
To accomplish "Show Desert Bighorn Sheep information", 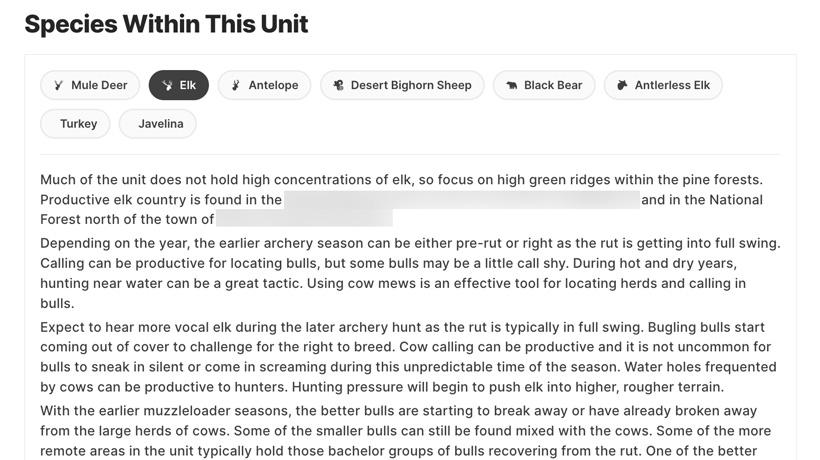I will click(410, 86).
